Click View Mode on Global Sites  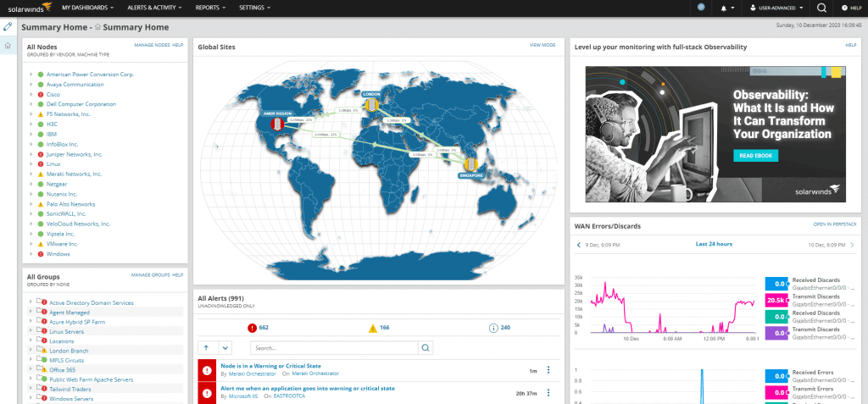pyautogui.click(x=542, y=45)
